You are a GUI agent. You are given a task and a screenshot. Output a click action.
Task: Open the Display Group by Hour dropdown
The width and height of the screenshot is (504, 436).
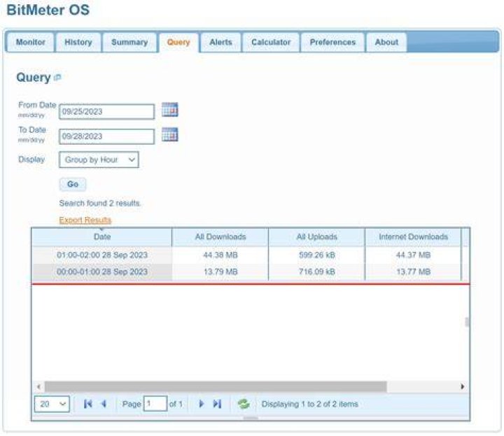coord(99,160)
